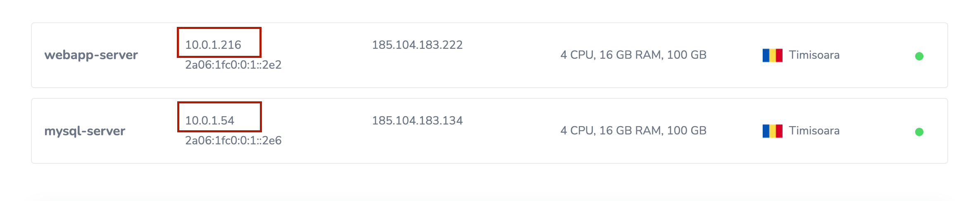
Task: Click Timisoara location text for mysql-server
Action: pyautogui.click(x=814, y=131)
